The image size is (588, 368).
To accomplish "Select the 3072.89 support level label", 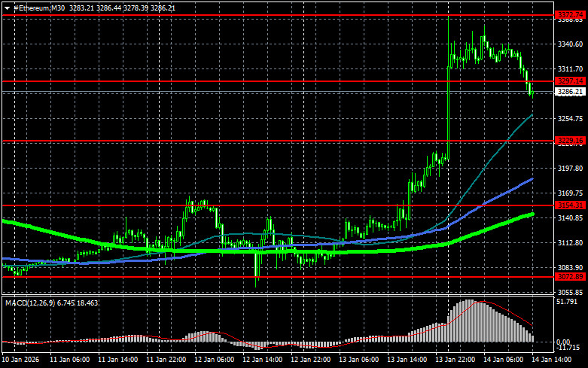I will pos(570,276).
